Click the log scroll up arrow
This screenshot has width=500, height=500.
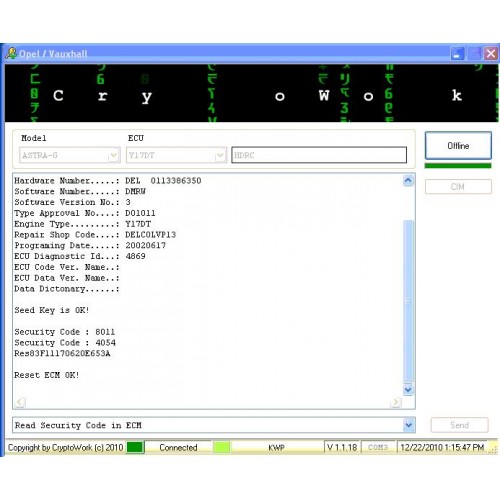[408, 181]
